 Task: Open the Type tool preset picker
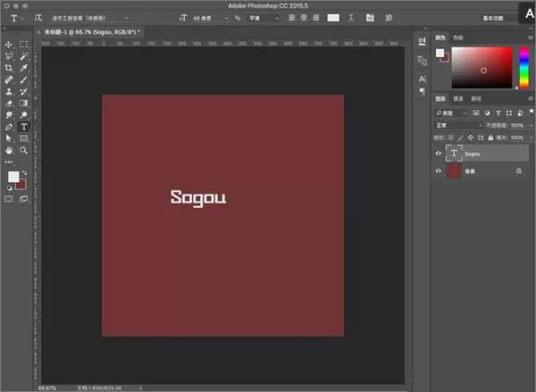click(16, 18)
